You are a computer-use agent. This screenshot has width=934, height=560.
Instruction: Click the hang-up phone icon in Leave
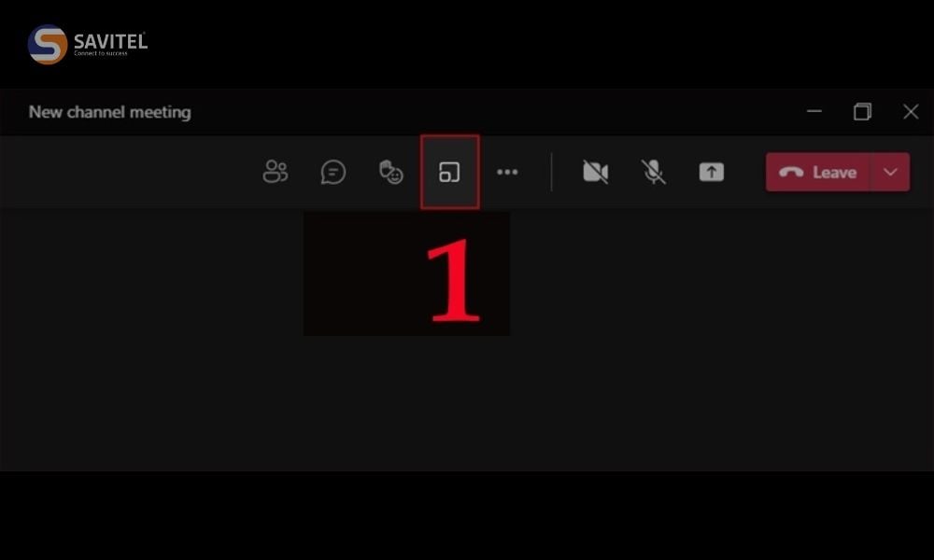click(x=791, y=172)
